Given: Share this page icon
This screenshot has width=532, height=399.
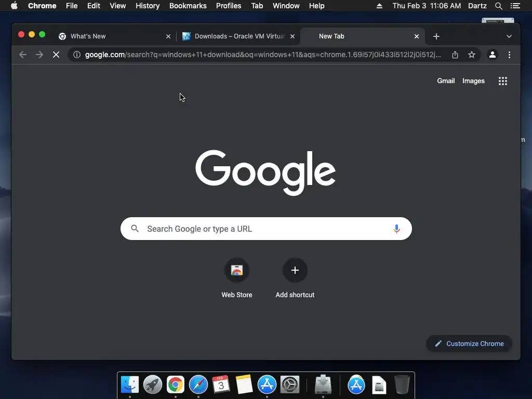Looking at the screenshot, I should point(455,55).
